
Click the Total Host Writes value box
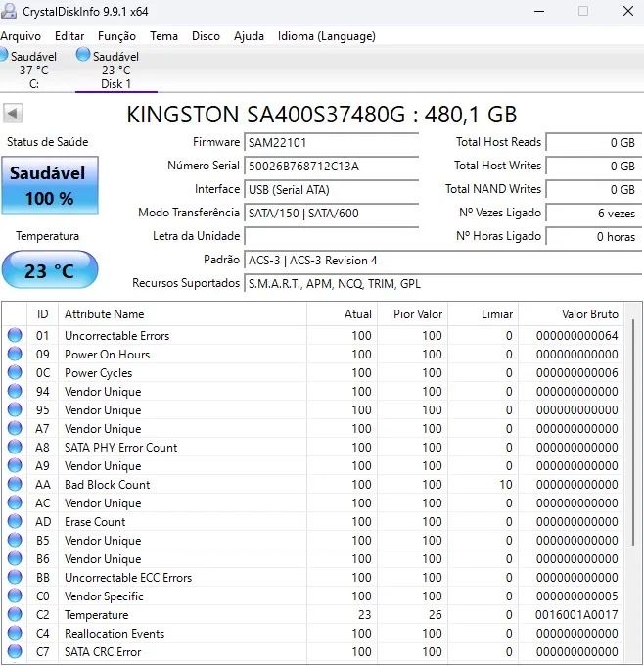coord(593,166)
